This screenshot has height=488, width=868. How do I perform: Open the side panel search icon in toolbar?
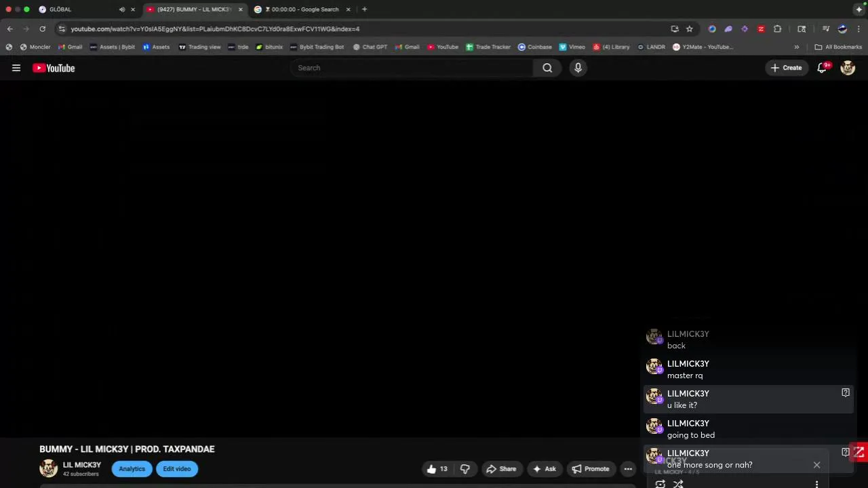[x=802, y=29]
